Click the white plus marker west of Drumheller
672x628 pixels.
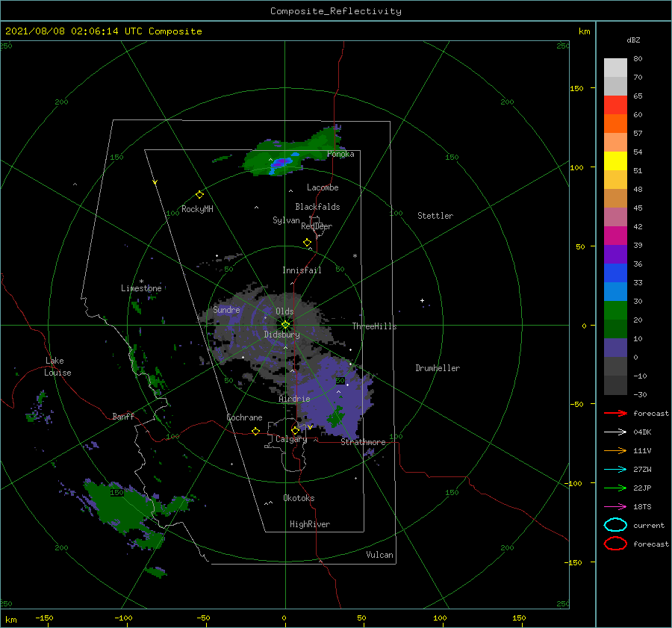pyautogui.click(x=422, y=300)
